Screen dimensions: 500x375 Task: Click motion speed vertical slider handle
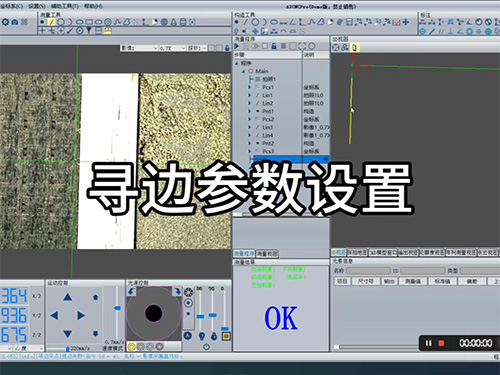point(117,308)
